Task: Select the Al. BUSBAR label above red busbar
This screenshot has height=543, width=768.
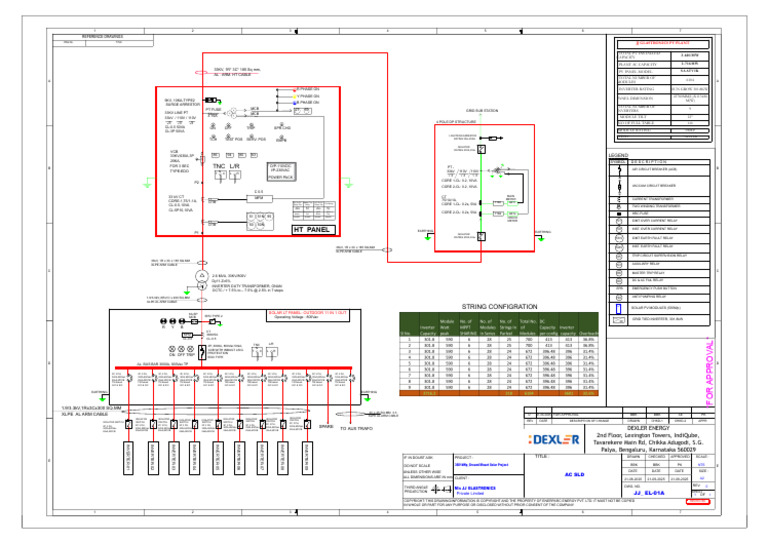Action: click(162, 364)
